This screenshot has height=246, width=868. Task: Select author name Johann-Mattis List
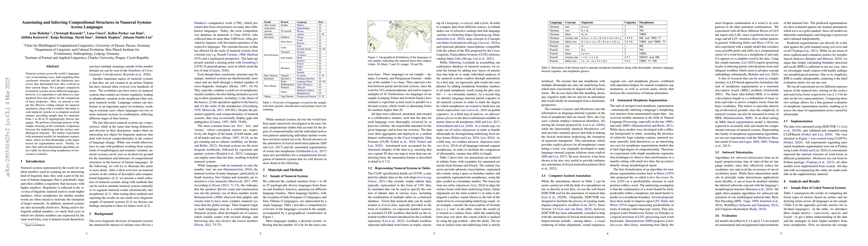pyautogui.click(x=138, y=38)
